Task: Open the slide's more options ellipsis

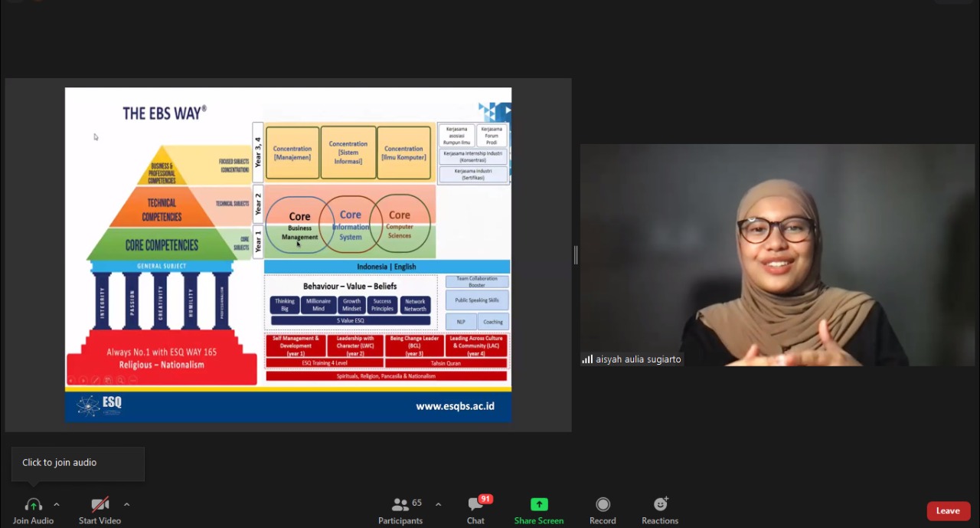Action: (x=132, y=380)
